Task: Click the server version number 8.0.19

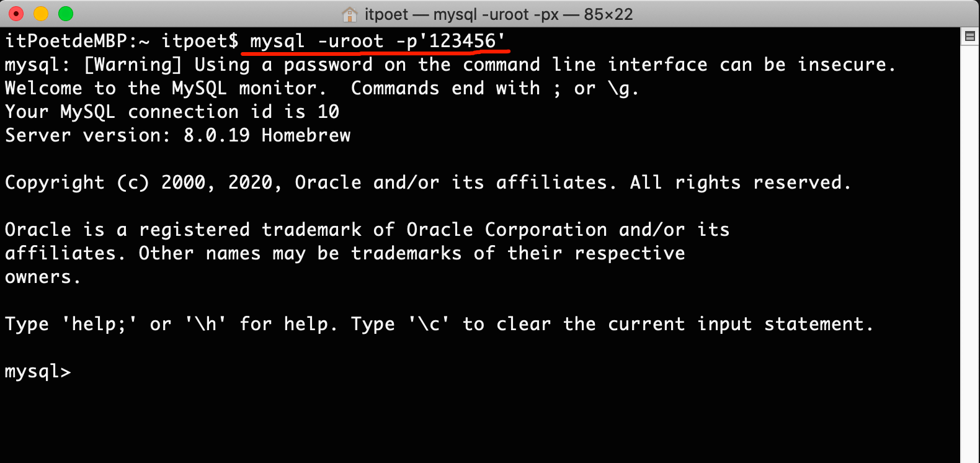Action: tap(216, 135)
